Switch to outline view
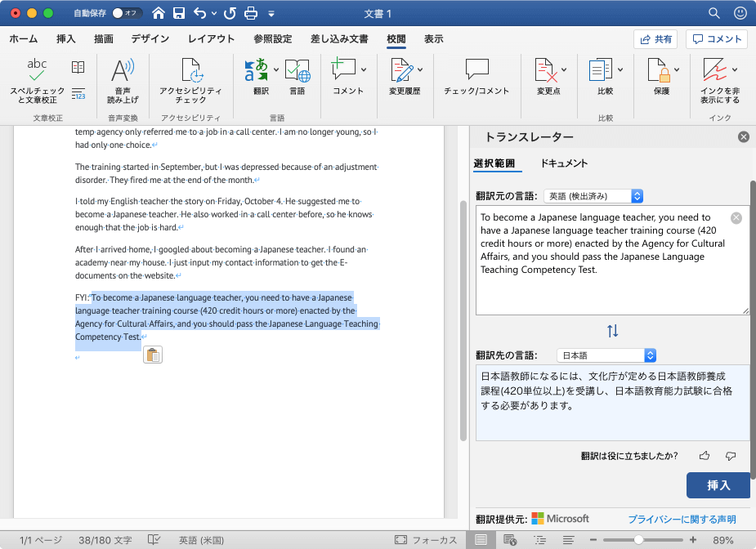The image size is (756, 549). pos(539,540)
